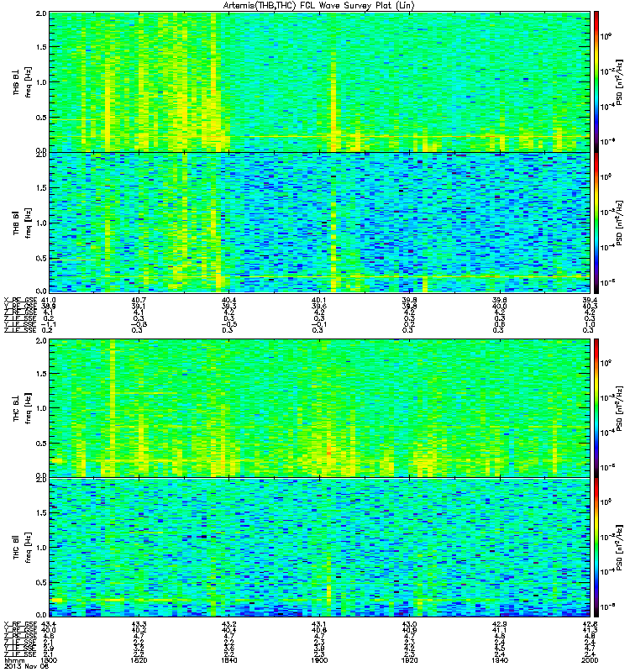
Task: Click the 'THB B∥ freq [Hz]' axis label
Action: coord(22,223)
